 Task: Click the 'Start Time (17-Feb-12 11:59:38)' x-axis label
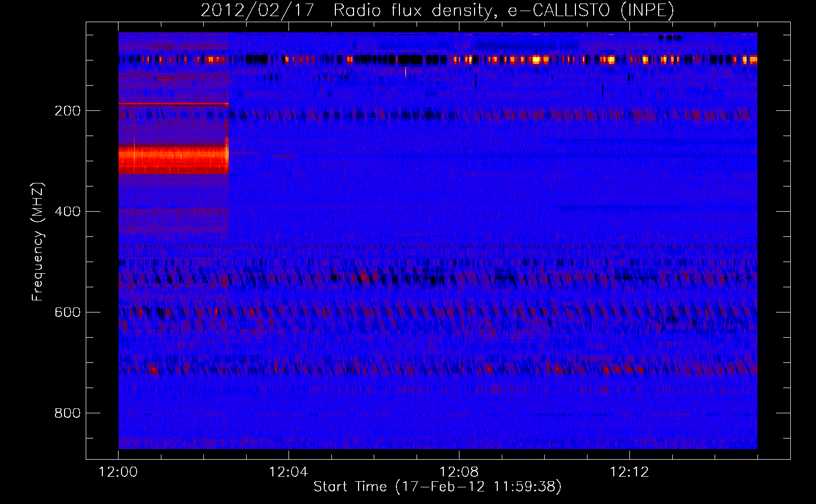click(x=437, y=486)
